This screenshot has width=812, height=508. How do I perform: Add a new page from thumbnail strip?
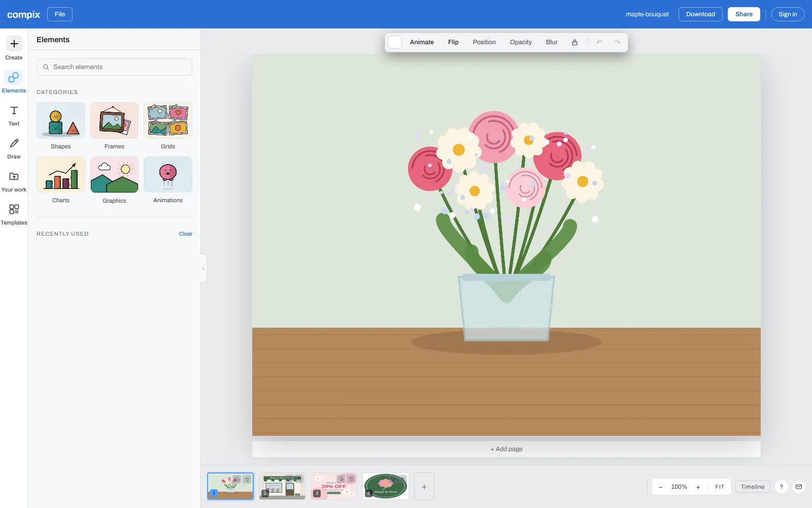[x=424, y=487]
